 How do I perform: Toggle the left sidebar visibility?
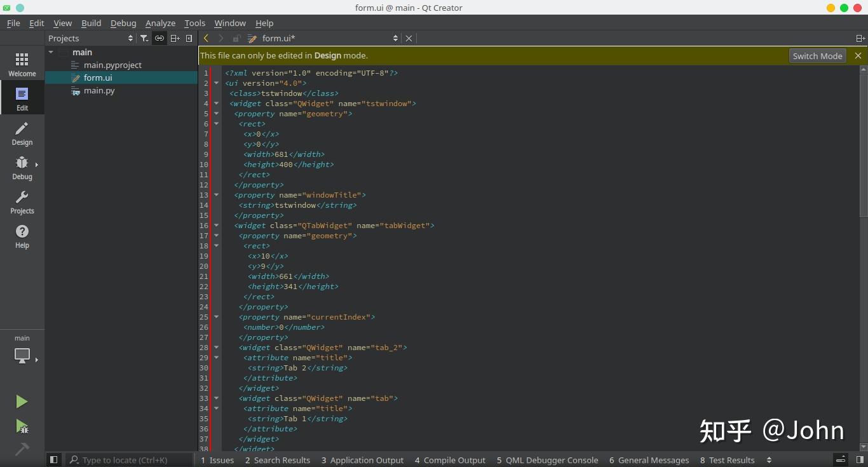pos(54,460)
